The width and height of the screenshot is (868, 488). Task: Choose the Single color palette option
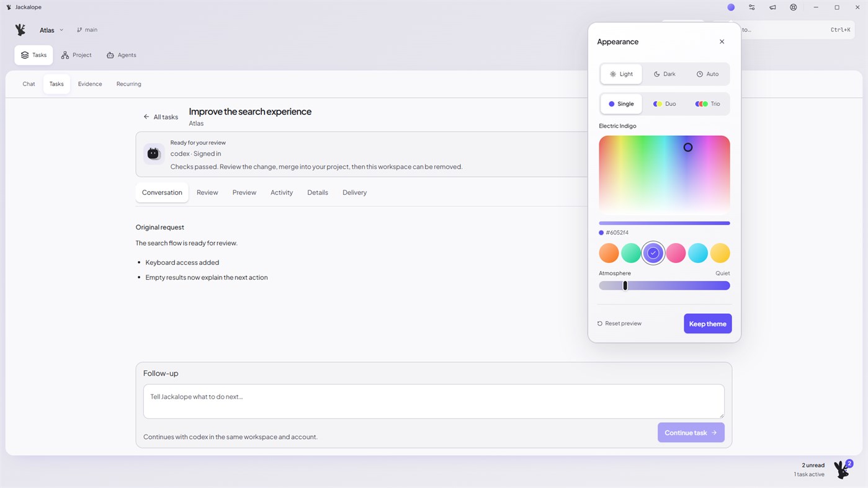click(x=621, y=104)
